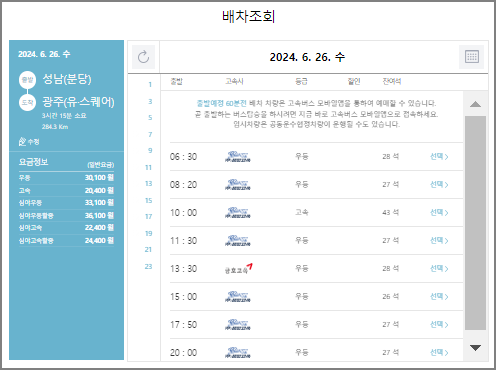Click the 3시간 15분 소요 duration text
This screenshot has width=496, height=370.
pyautogui.click(x=64, y=116)
